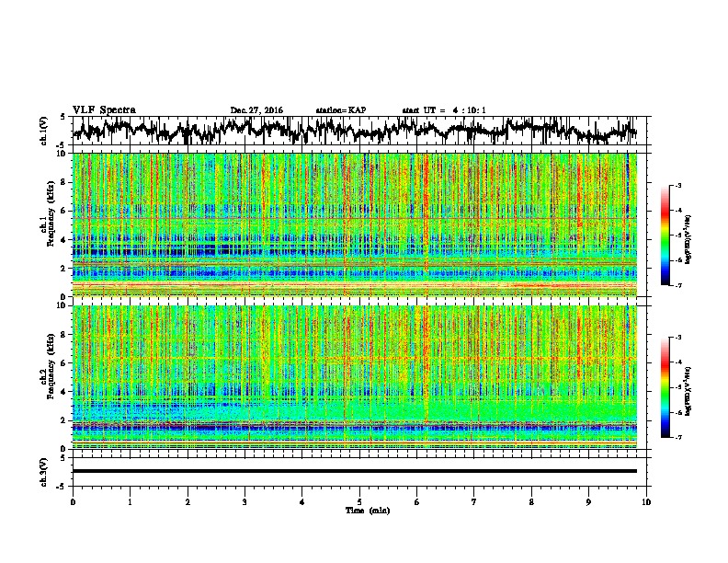
Task: Click the time axis tick label 3
Action: click(245, 502)
